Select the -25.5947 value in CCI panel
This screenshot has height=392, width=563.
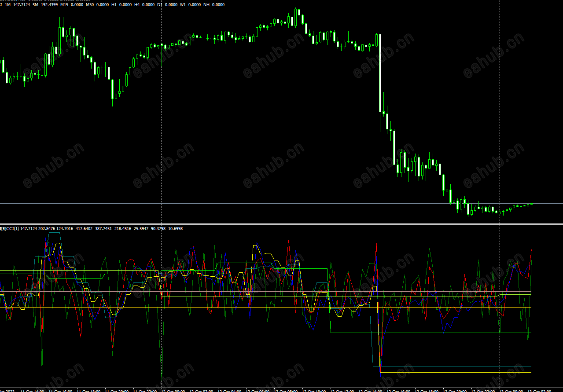point(141,229)
